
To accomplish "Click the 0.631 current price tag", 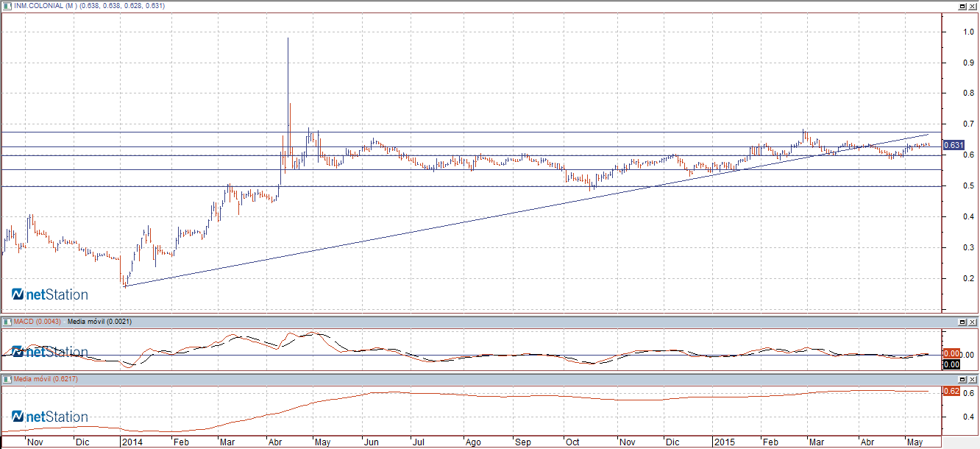I will click(953, 145).
